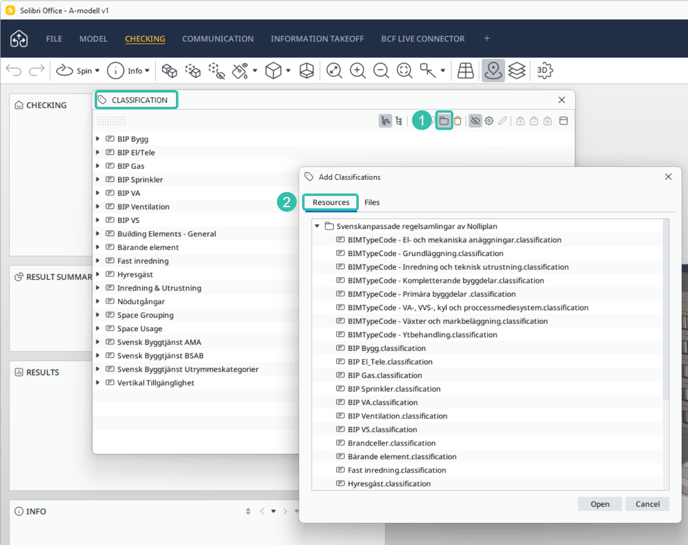The image size is (688, 545).
Task: Zoom out with magnifier minus
Action: click(x=381, y=70)
